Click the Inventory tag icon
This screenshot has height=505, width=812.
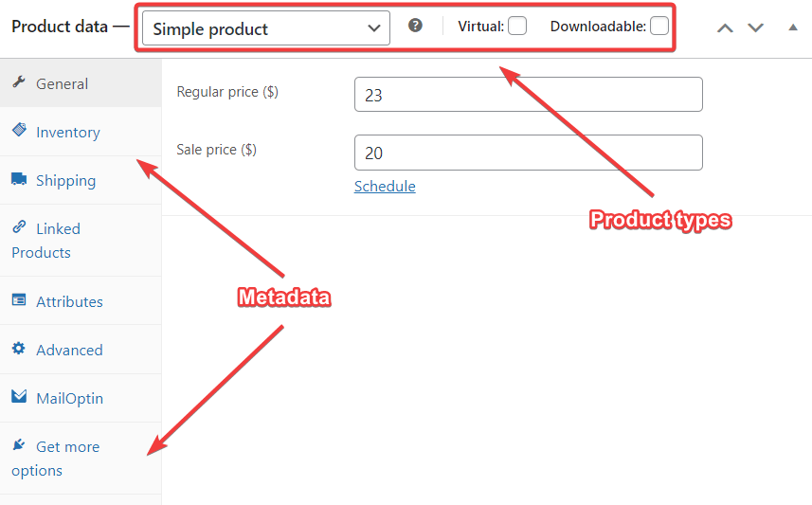click(19, 130)
